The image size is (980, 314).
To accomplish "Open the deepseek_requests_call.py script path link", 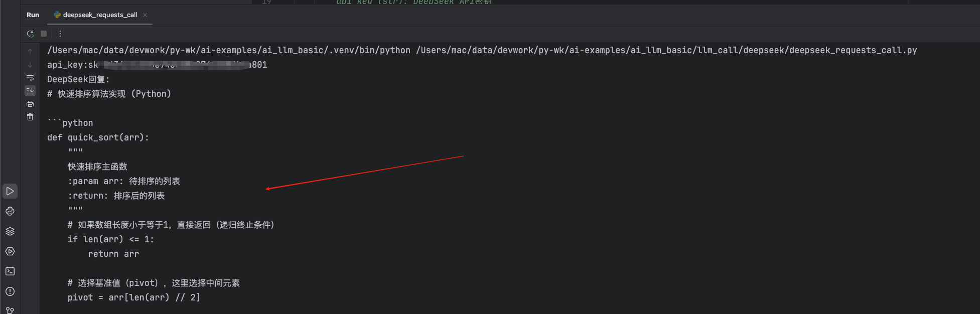I will [666, 50].
